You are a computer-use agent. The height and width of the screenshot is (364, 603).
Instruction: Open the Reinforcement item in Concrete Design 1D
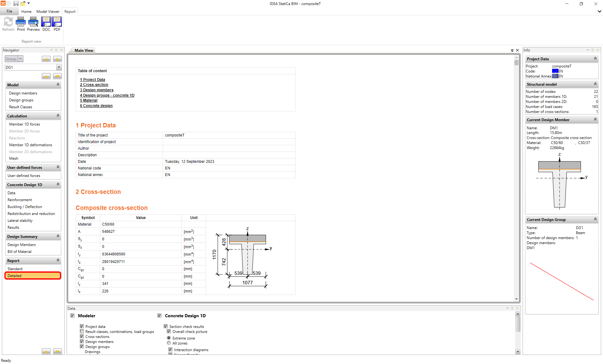(20, 200)
